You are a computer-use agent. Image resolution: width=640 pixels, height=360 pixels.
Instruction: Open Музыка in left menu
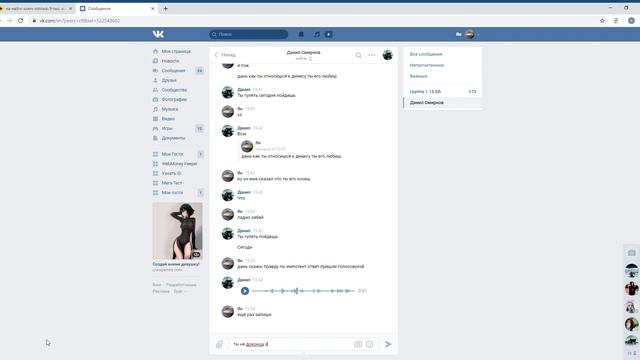pos(170,109)
